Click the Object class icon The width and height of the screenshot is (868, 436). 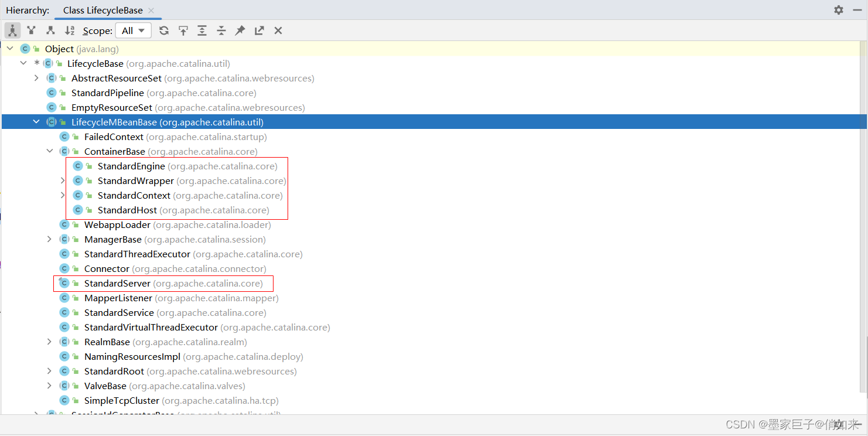coord(25,49)
